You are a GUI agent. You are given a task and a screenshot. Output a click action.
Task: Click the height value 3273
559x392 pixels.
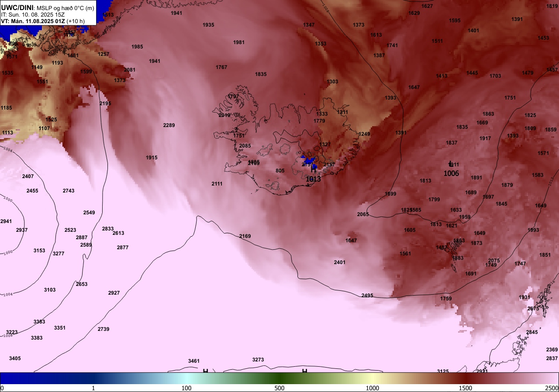[x=258, y=360]
